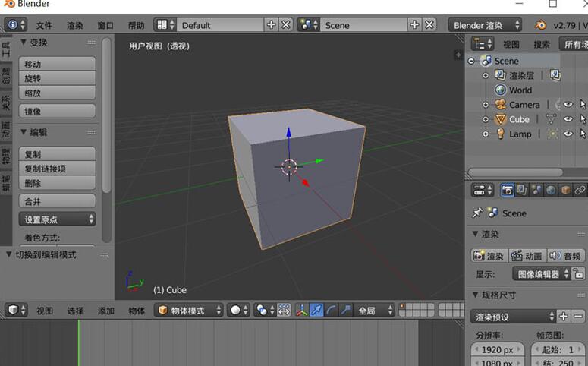Click the Render Layers properties tab icon
Viewport: 588px width, 366px height.
click(x=523, y=190)
